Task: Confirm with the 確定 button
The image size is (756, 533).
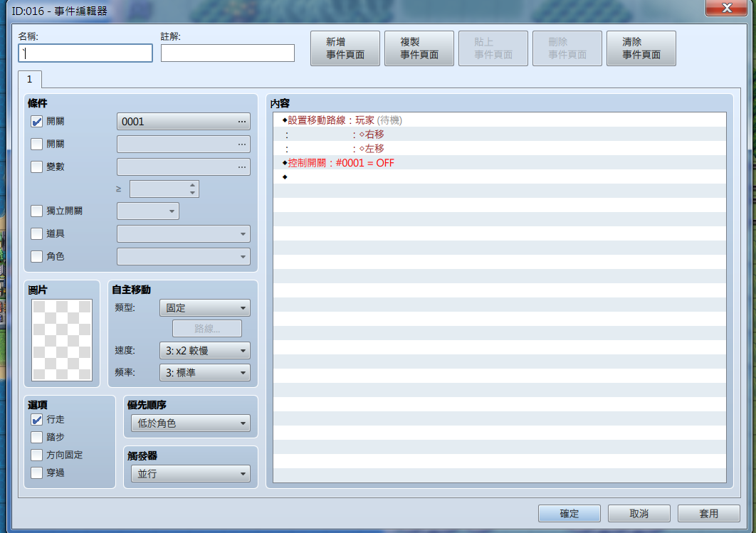Action: point(569,514)
